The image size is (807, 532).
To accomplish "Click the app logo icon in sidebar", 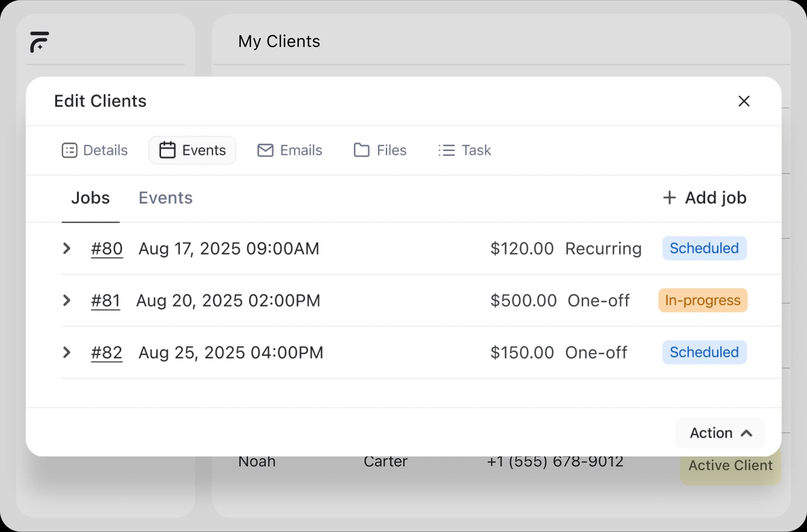I will pos(39,42).
